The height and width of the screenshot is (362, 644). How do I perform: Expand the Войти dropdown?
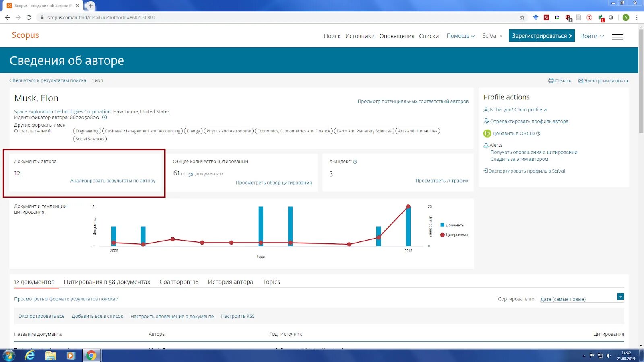592,36
